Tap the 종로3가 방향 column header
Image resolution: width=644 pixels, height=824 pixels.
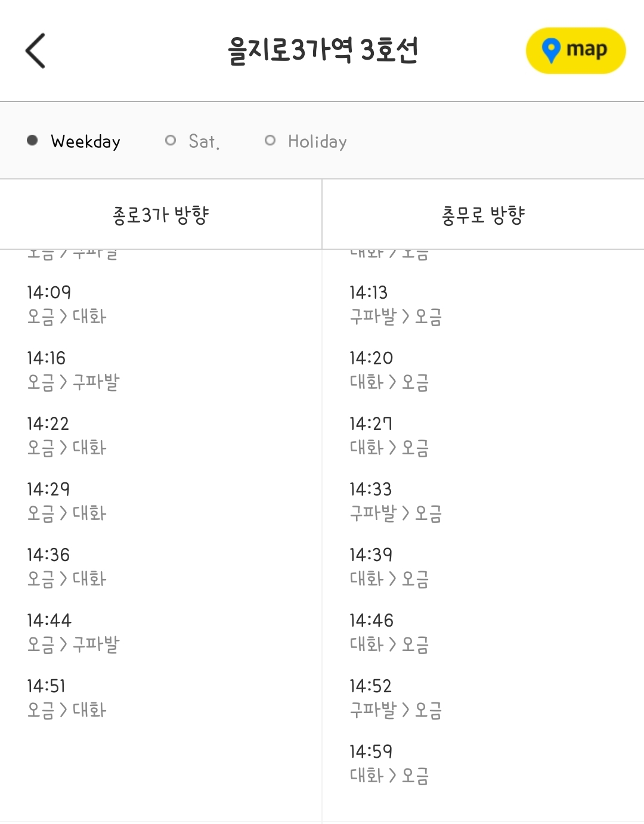click(161, 215)
